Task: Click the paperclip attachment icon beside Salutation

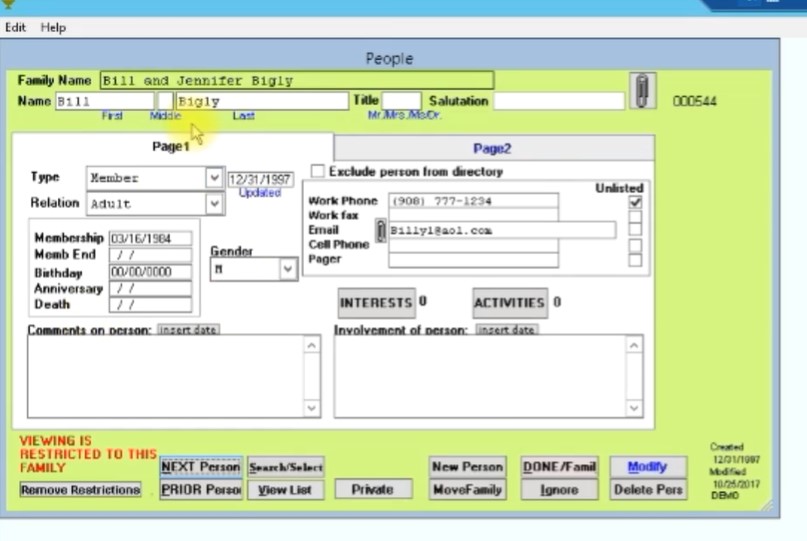Action: point(642,91)
